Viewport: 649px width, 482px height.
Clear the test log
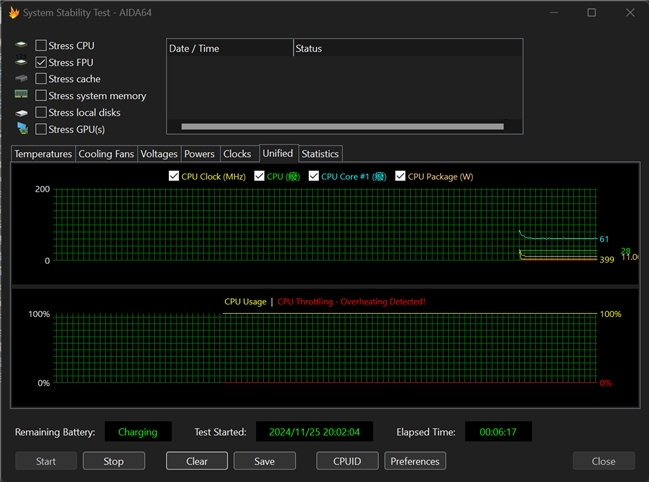197,461
